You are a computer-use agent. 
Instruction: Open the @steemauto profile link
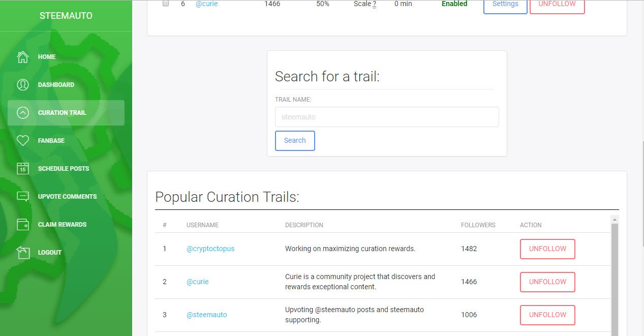[x=207, y=315]
